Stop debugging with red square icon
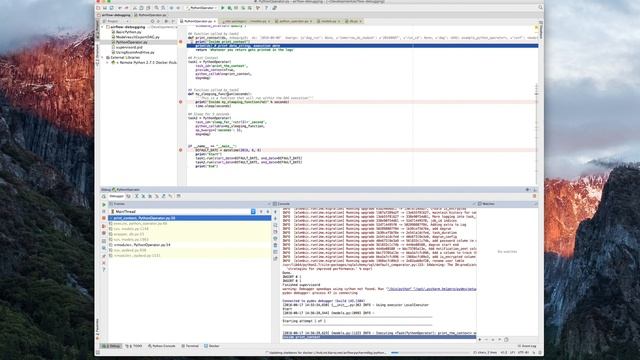640x360 pixels. [104, 218]
